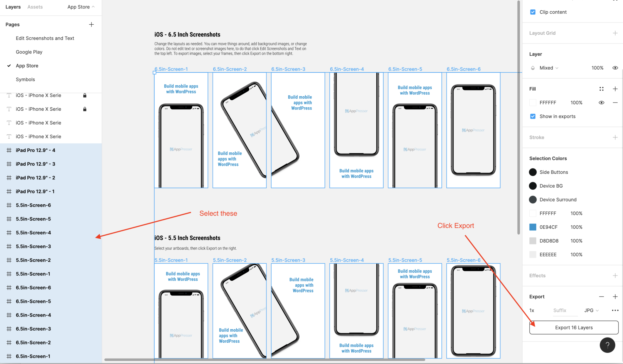Screen dimensions: 623x364
Task: Toggle the Clip content checkbox
Action: click(532, 12)
